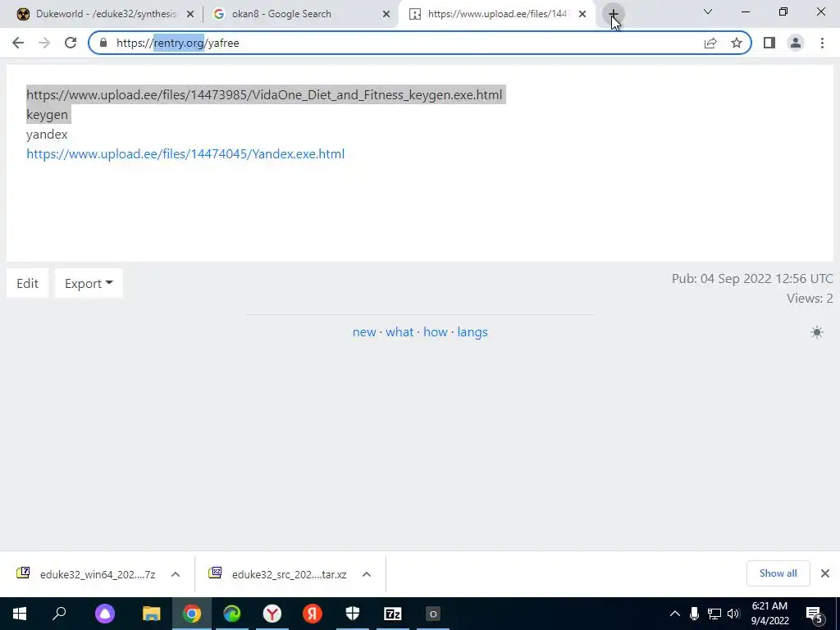The width and height of the screenshot is (840, 630).
Task: Close the downloads bar
Action: (x=825, y=573)
